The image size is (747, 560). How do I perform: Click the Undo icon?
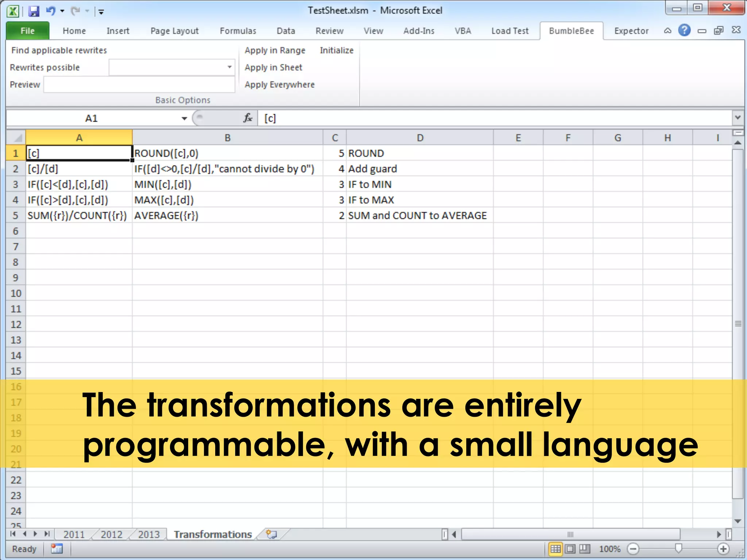click(50, 11)
